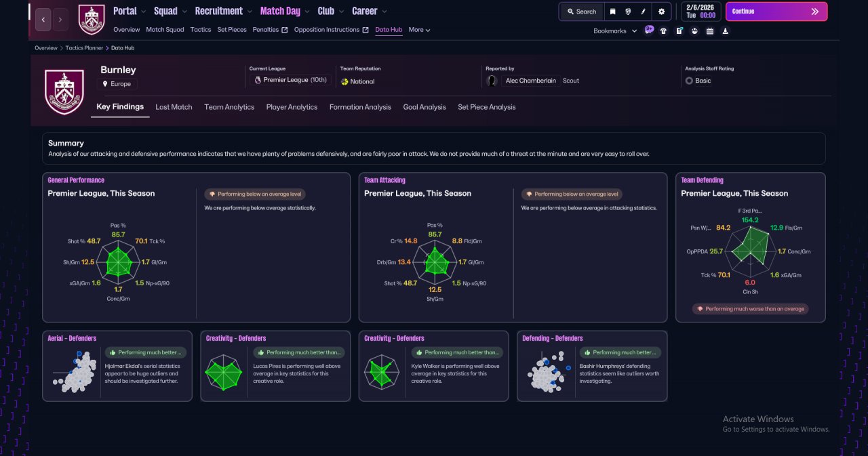Click the tactics board icon in bookmarks row
The width and height of the screenshot is (868, 456).
679,30
